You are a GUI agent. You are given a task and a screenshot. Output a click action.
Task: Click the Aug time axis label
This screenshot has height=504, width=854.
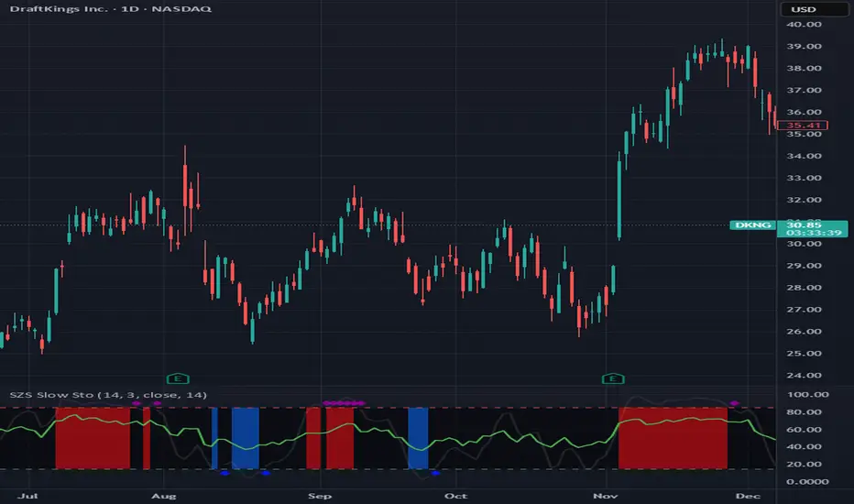[163, 496]
